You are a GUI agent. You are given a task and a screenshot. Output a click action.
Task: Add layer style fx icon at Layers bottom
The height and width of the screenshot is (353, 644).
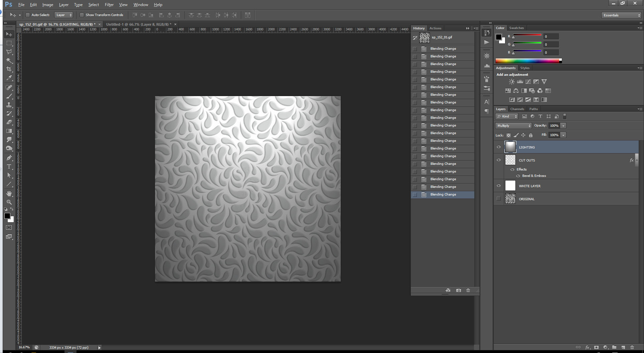click(587, 347)
